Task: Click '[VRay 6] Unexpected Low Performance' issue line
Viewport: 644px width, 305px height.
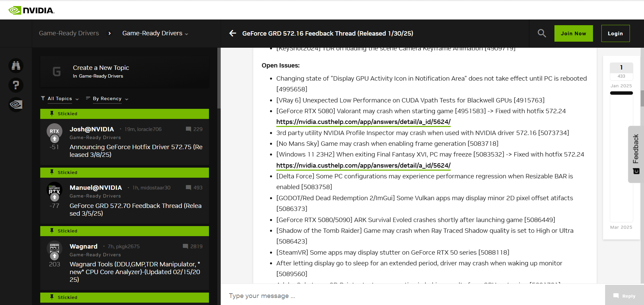Action: coord(410,100)
